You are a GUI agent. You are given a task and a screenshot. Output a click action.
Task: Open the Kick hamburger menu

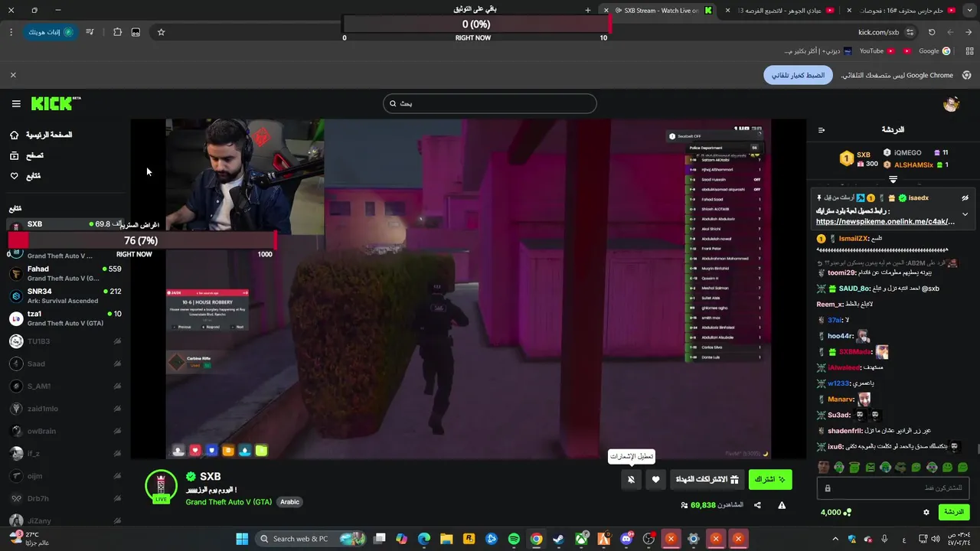16,103
